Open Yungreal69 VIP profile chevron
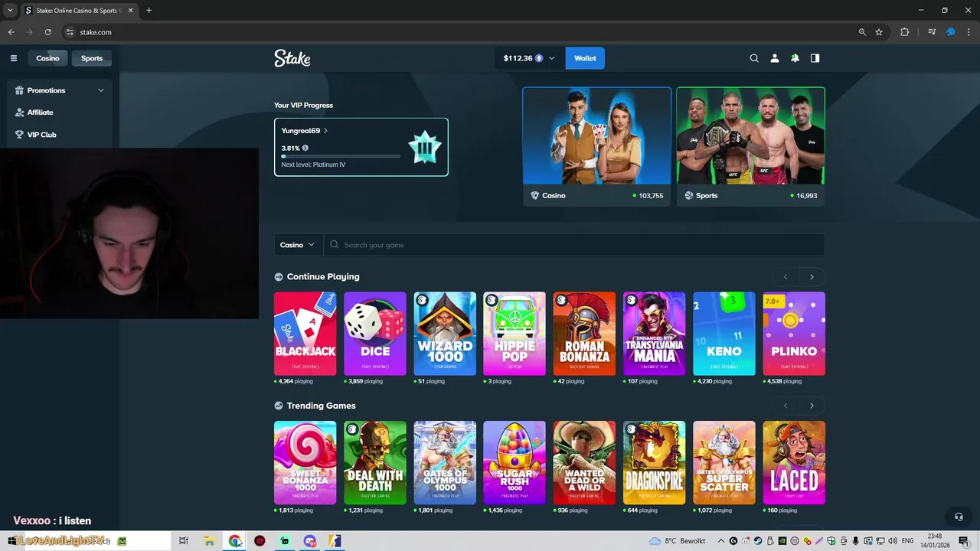This screenshot has width=980, height=551. (x=325, y=131)
